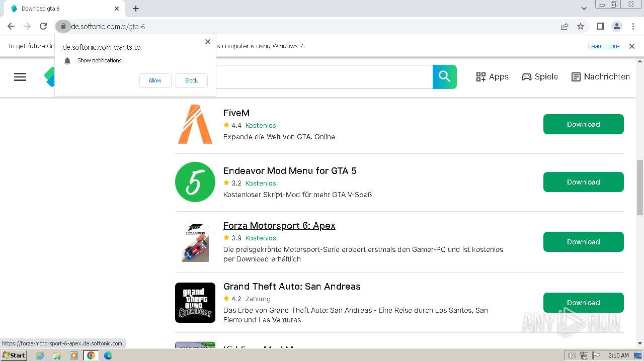Screen dimensions: 644x362
Task: Click Zahlung label under San Andreas
Action: point(258,299)
